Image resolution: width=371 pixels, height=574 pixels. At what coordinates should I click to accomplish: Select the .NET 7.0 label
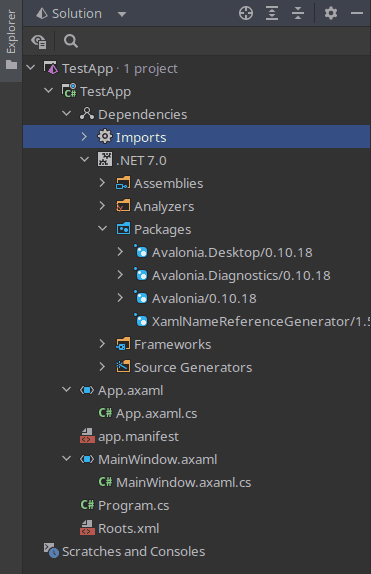coord(141,161)
